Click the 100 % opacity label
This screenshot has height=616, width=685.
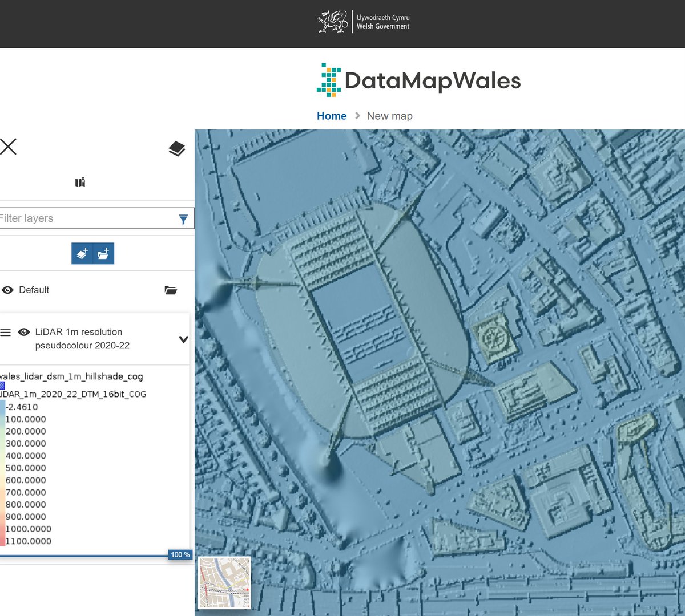pos(180,554)
